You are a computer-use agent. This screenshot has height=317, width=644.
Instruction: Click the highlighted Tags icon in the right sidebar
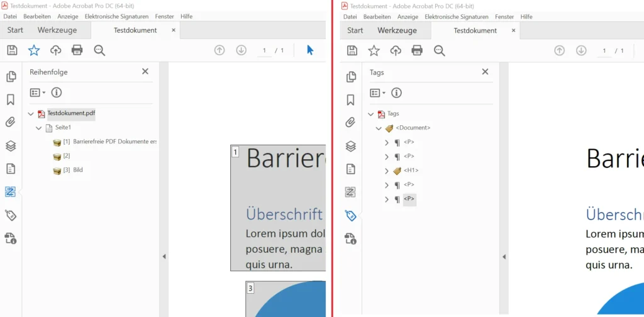351,216
